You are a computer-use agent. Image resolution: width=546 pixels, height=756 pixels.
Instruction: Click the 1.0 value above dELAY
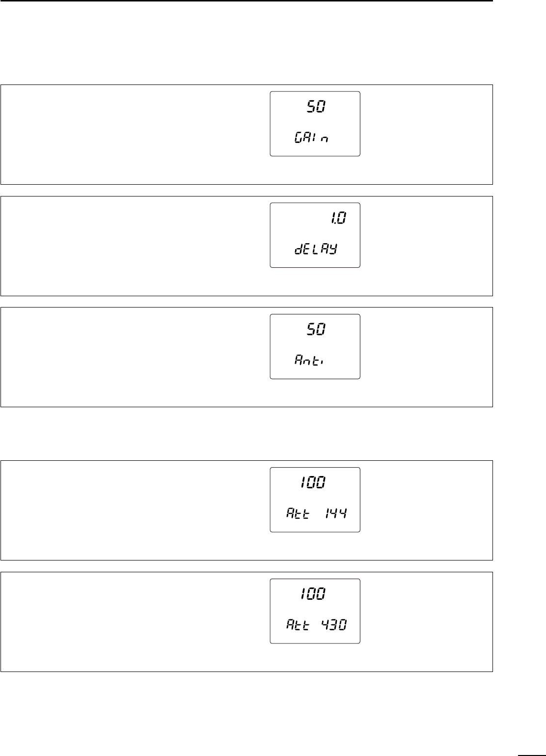[x=337, y=218]
